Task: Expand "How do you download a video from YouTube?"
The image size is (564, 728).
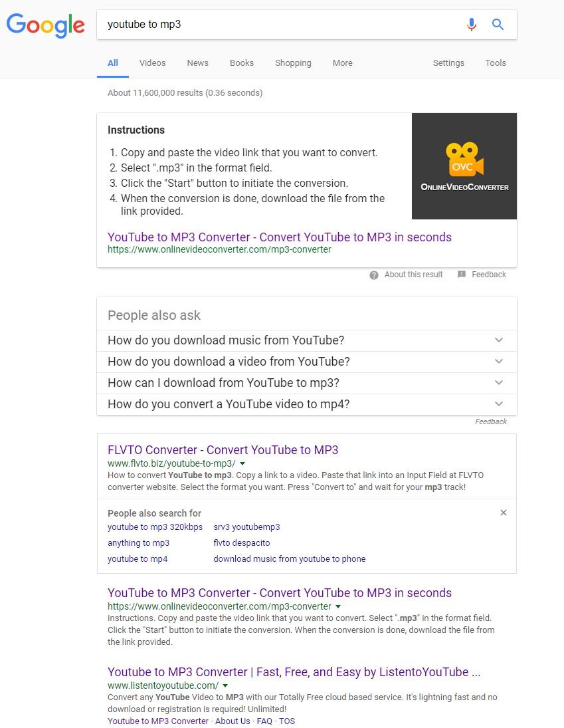Action: [x=499, y=362]
